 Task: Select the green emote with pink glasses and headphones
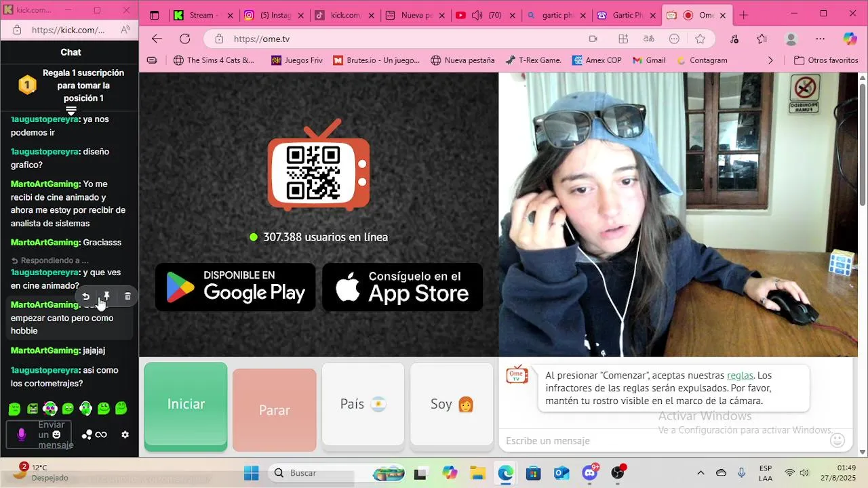(50, 408)
